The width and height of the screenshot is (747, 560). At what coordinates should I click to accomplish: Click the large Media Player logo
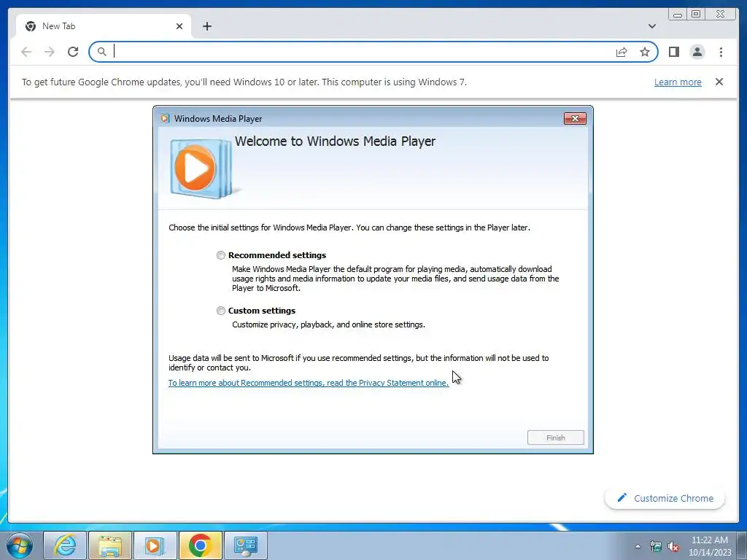201,168
